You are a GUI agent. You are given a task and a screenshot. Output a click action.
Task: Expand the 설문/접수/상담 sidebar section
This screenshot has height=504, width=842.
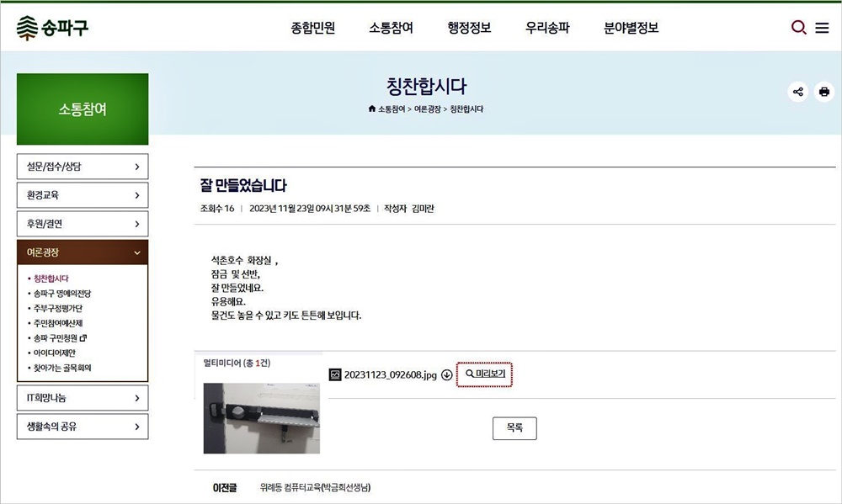tap(83, 167)
